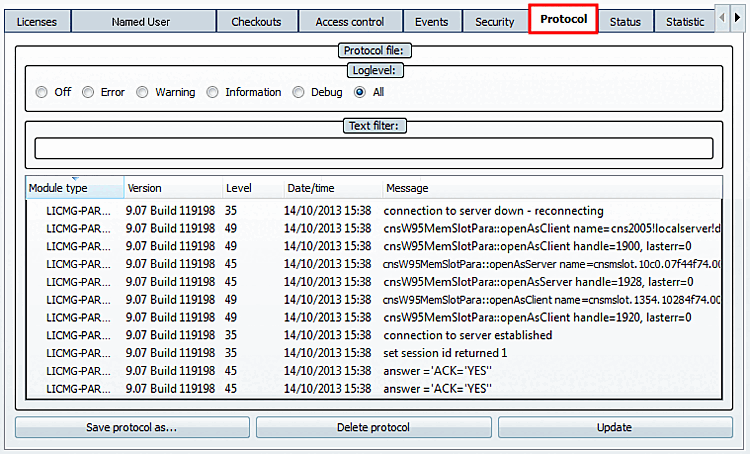Sort by Date/time column header
This screenshot has height=454, width=750.
pos(333,188)
